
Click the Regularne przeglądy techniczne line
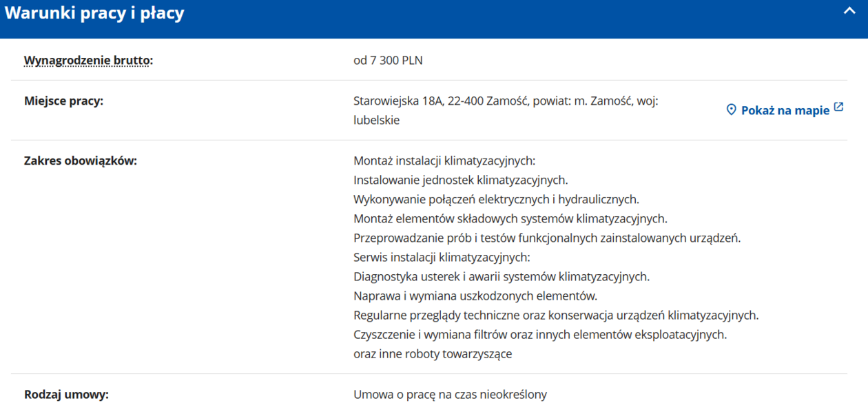click(556, 315)
